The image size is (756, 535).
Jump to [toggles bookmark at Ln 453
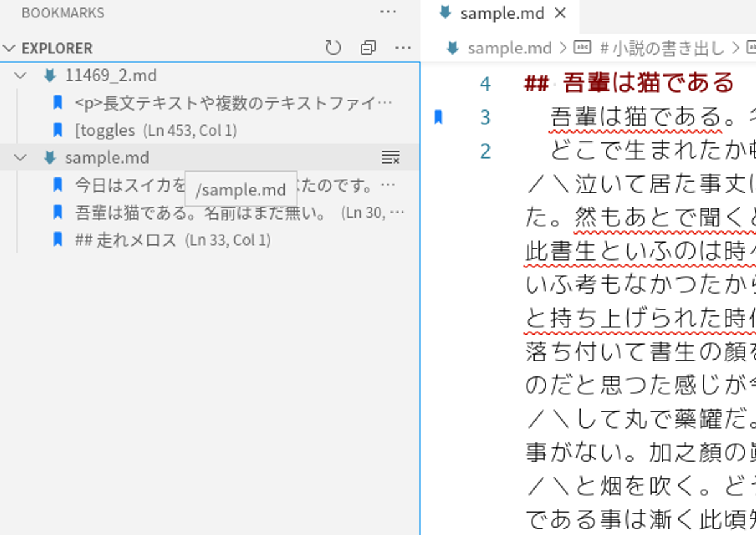point(155,130)
